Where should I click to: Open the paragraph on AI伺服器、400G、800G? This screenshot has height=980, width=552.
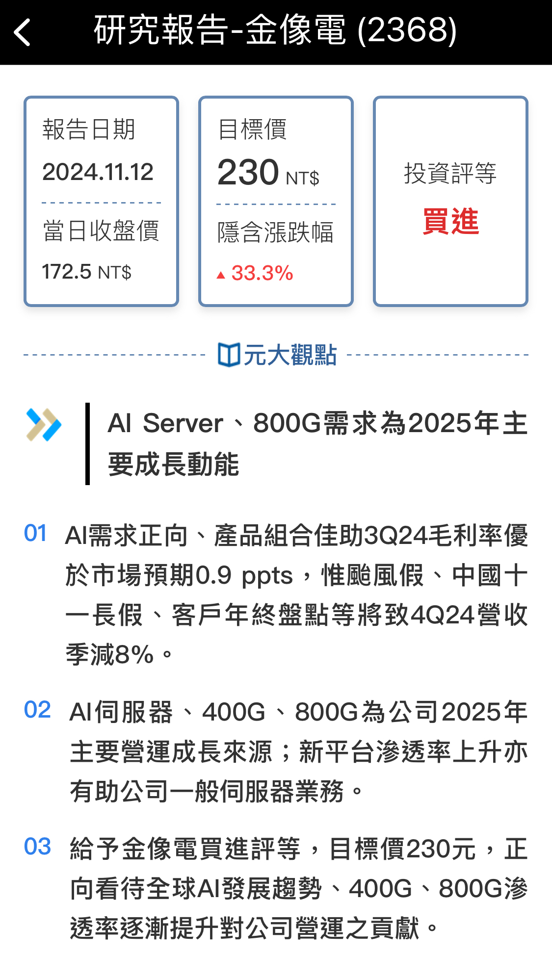pyautogui.click(x=299, y=751)
